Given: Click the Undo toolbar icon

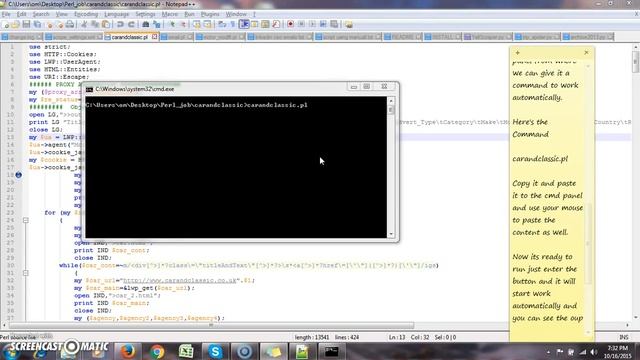Looking at the screenshot, I should click(x=120, y=24).
